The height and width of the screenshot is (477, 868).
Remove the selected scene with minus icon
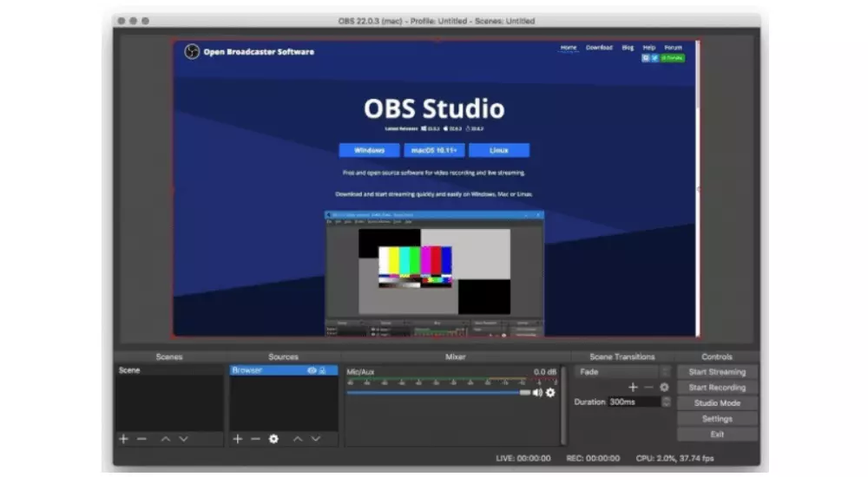141,439
